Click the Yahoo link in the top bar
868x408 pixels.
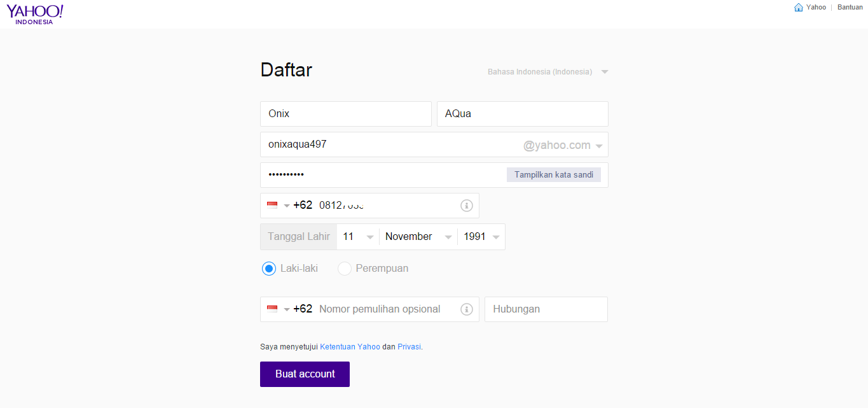click(x=816, y=7)
